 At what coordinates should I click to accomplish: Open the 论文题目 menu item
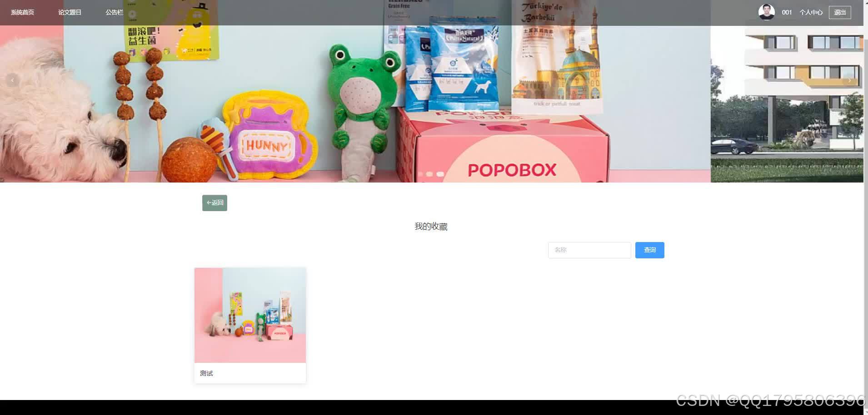(70, 12)
